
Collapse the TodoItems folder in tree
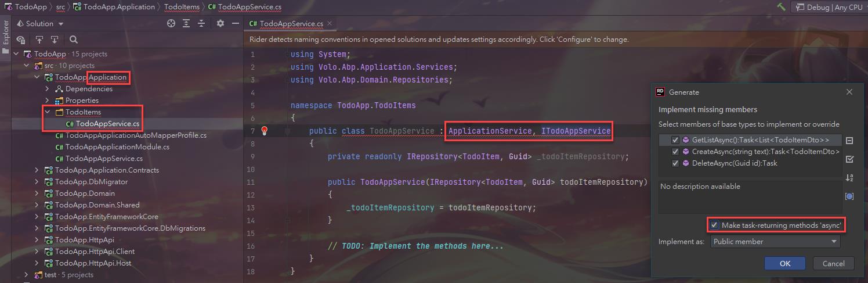point(48,112)
